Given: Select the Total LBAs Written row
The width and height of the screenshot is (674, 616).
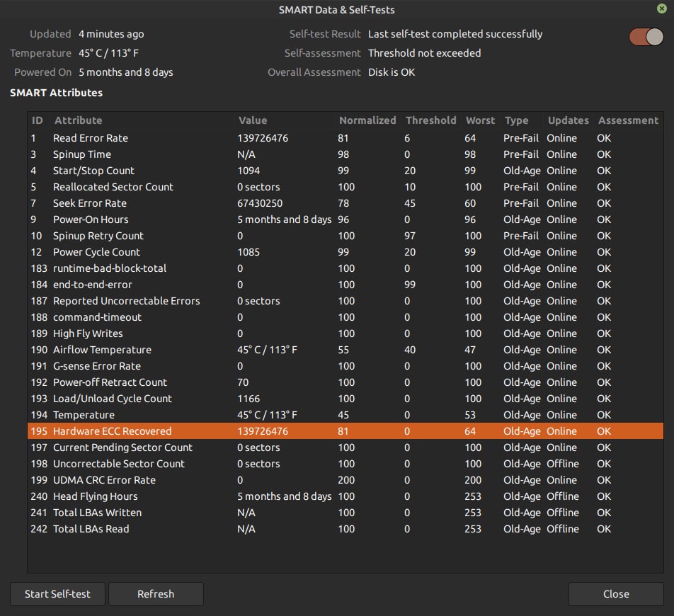Looking at the screenshot, I should click(345, 513).
